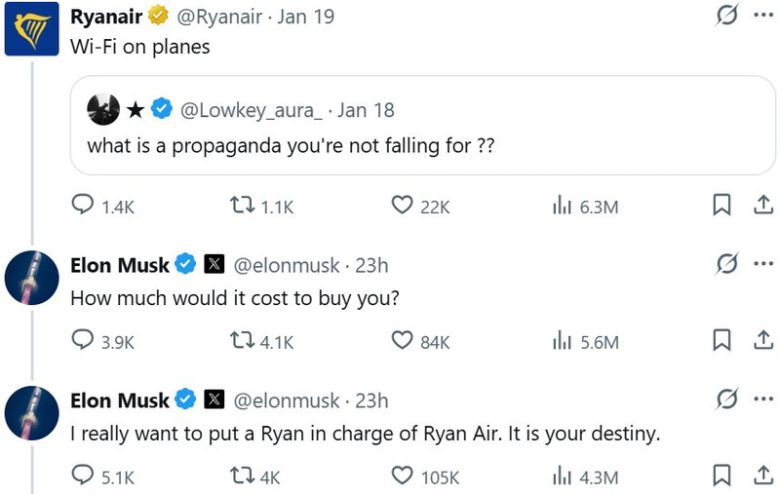Open more options on "your destiny" post
This screenshot has height=494, width=780.
point(764,400)
